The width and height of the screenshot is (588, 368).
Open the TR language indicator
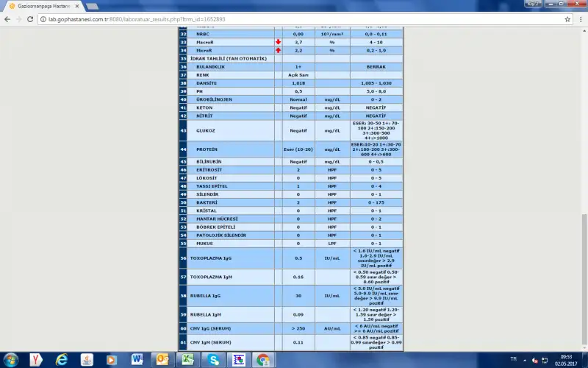click(512, 360)
